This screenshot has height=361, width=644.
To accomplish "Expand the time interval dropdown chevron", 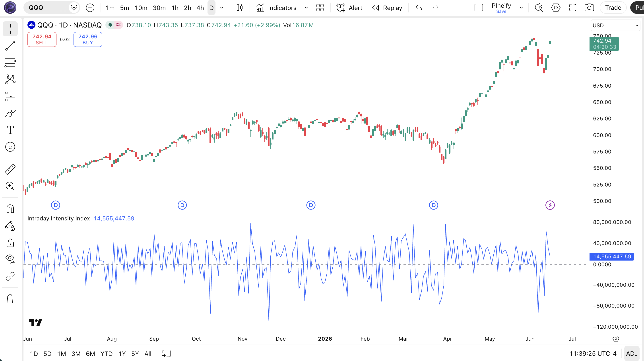I will (x=221, y=8).
